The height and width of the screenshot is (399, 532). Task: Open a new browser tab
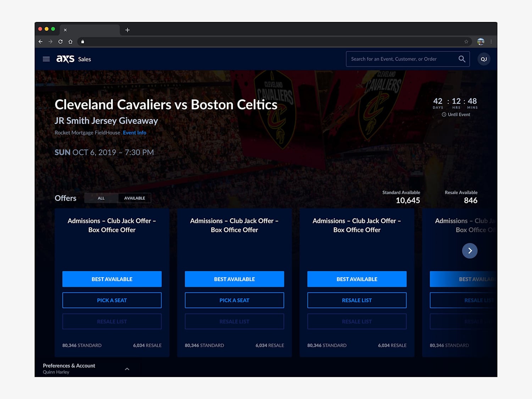127,30
